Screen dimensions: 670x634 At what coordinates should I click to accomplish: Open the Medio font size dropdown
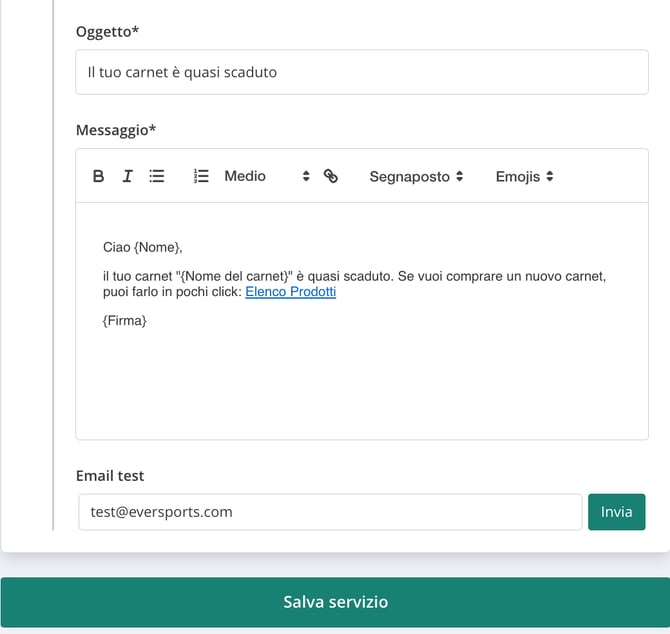pos(266,176)
